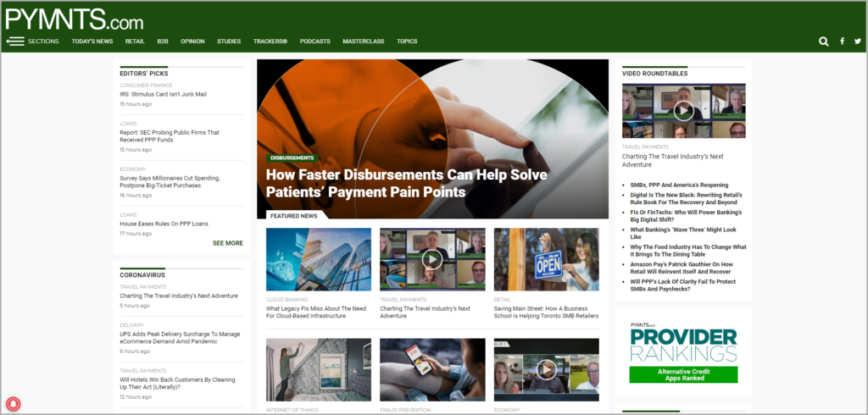Open 'Will Hotels Win Back Customers' article
The height and width of the screenshot is (415, 868).
point(177,384)
